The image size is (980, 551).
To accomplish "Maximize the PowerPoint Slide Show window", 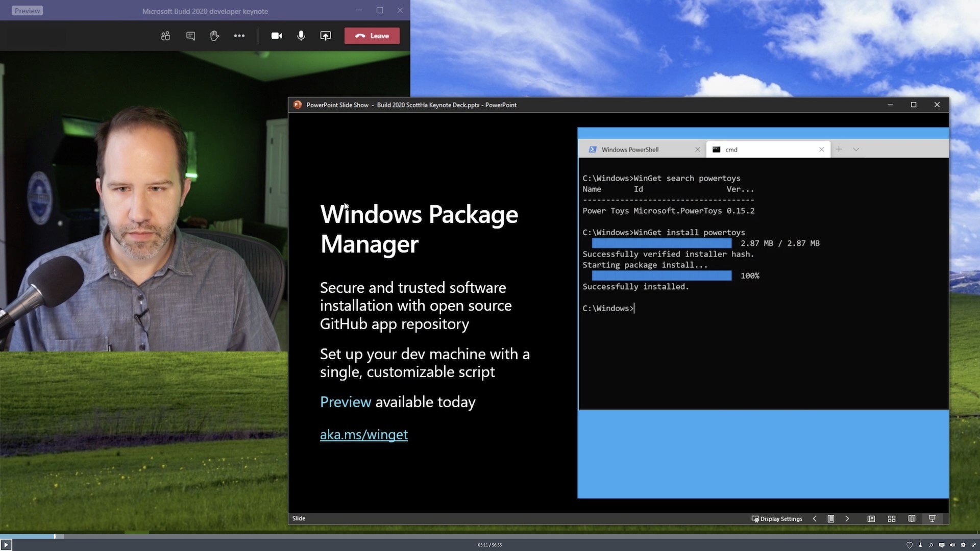I will (x=914, y=105).
